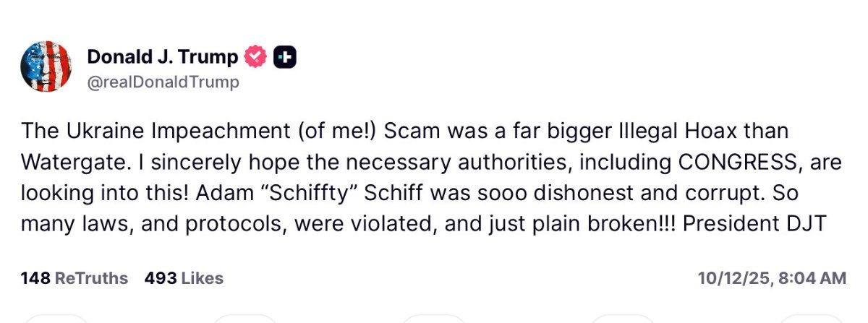View the 493 Likes list
The image size is (868, 323).
[x=184, y=278]
